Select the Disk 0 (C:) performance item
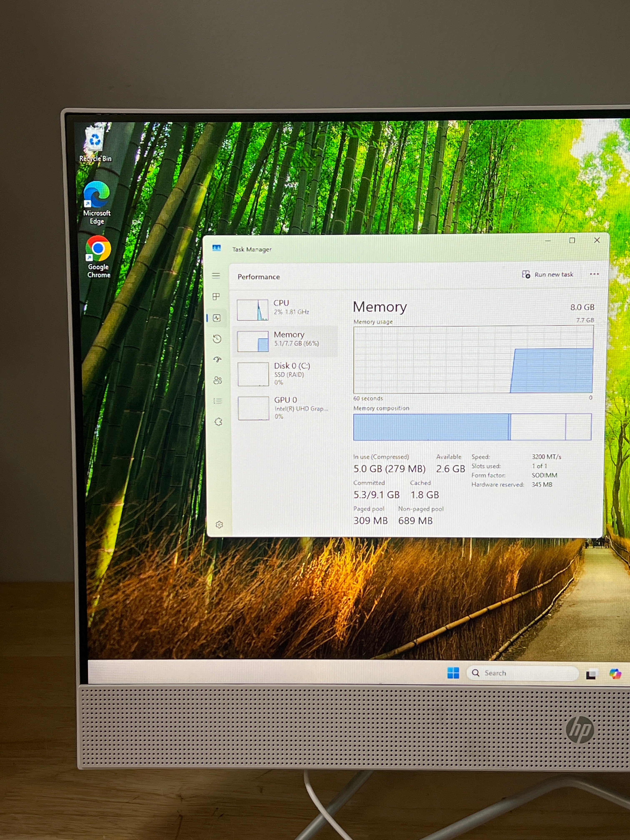 tap(285, 374)
